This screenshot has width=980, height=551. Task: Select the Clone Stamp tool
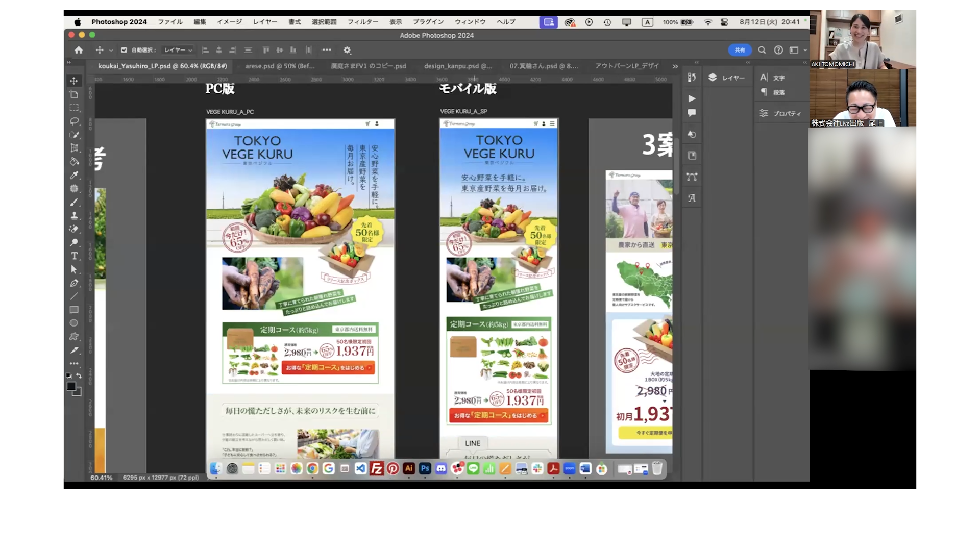(74, 215)
